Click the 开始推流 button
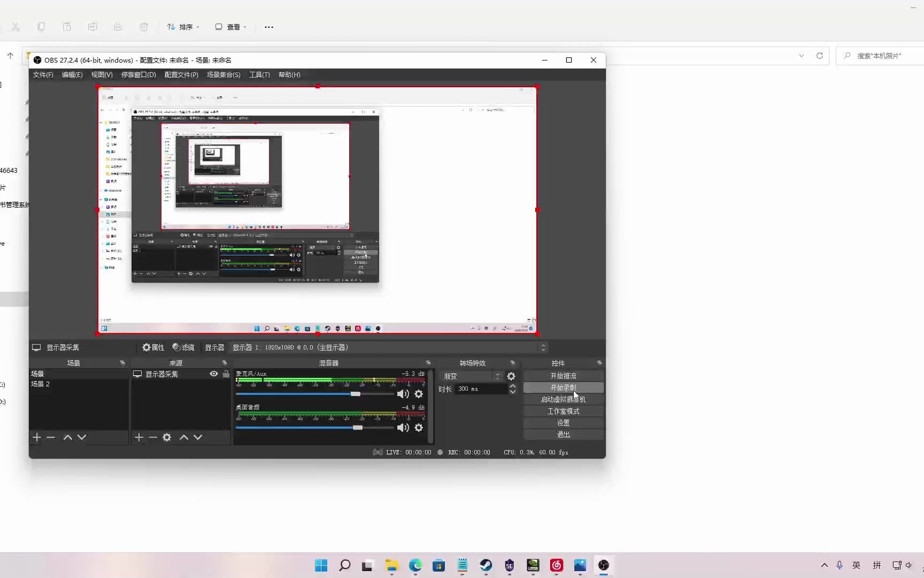The height and width of the screenshot is (578, 924). (x=564, y=376)
